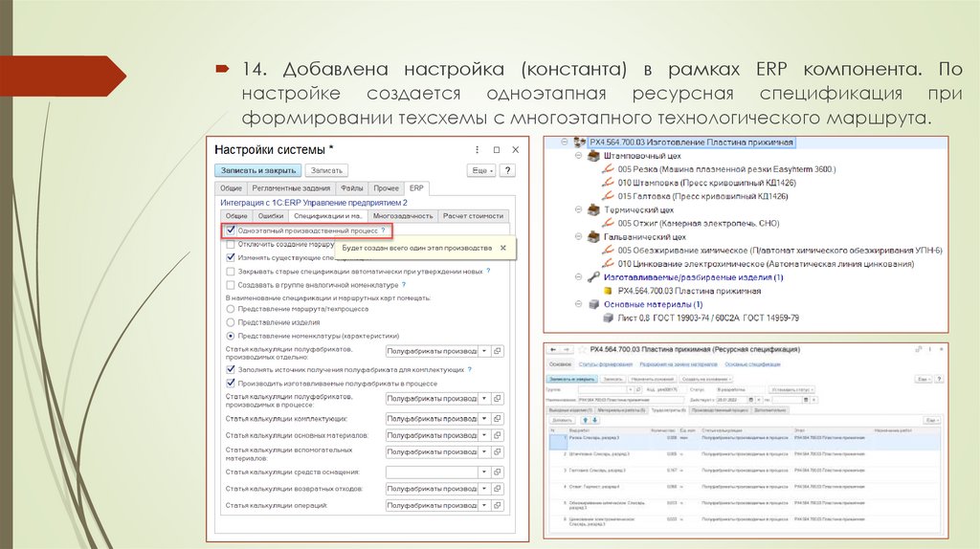This screenshot has width=980, height=549.
Task: Enable Создавать в группе аналогичной номенклатуре
Action: [231, 285]
